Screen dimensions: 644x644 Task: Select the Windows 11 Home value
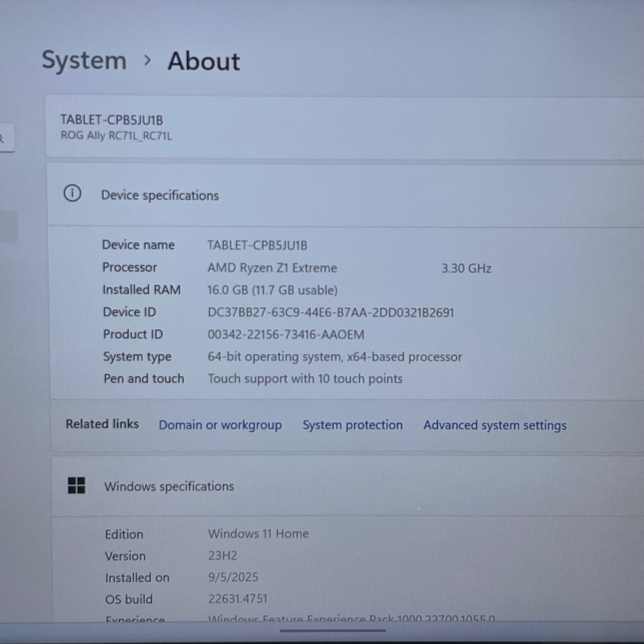[x=258, y=534]
